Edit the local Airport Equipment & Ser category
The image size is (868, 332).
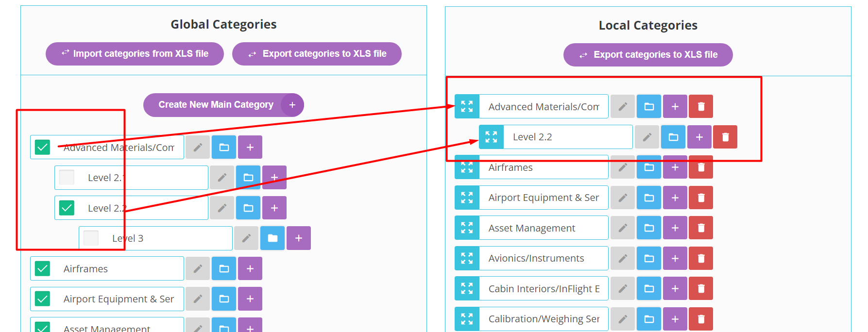(622, 198)
